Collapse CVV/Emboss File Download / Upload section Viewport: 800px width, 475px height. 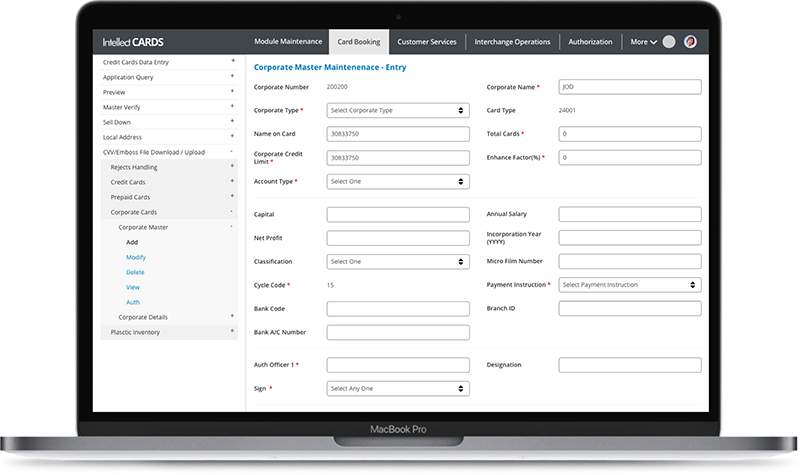pyautogui.click(x=232, y=151)
